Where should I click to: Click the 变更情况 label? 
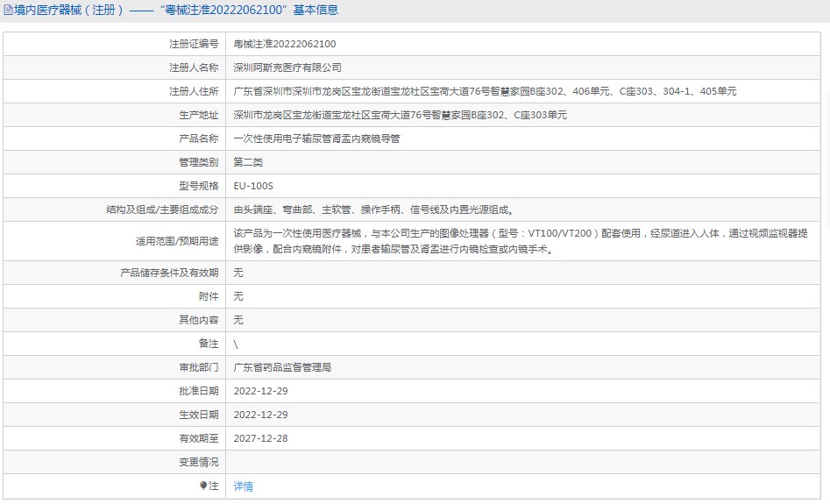pos(198,462)
